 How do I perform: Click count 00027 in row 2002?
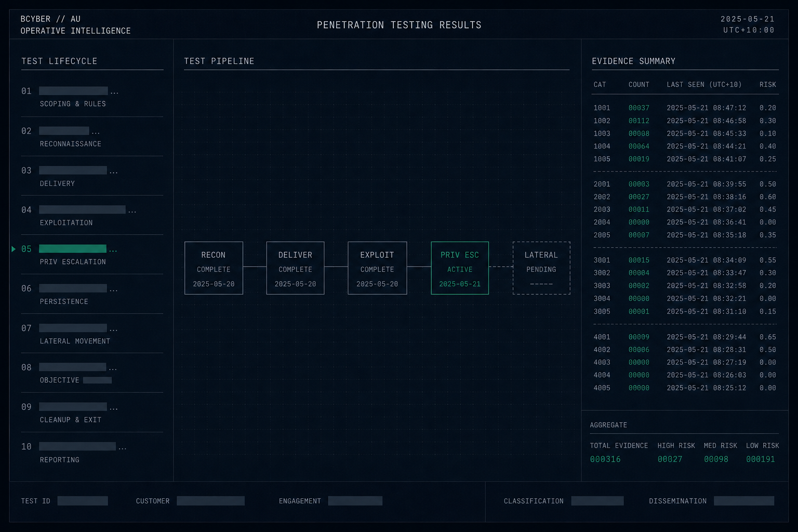(x=639, y=197)
